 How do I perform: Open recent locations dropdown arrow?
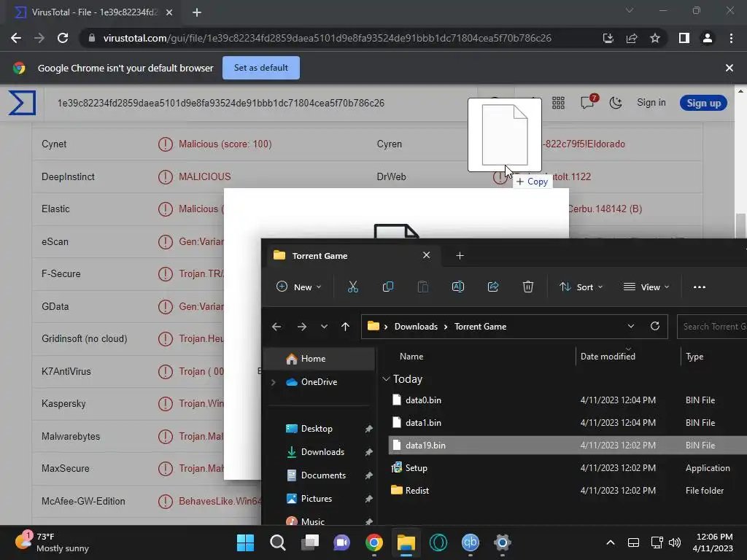(324, 327)
